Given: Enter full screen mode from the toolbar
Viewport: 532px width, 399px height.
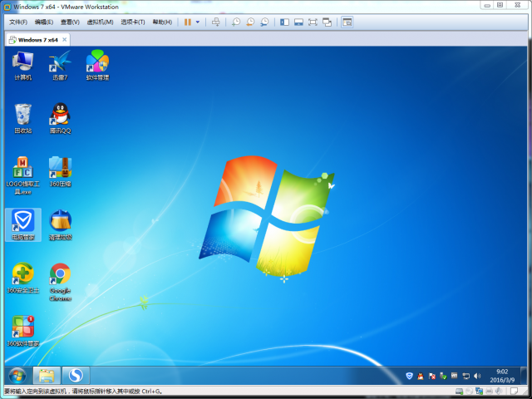Looking at the screenshot, I should (x=313, y=22).
